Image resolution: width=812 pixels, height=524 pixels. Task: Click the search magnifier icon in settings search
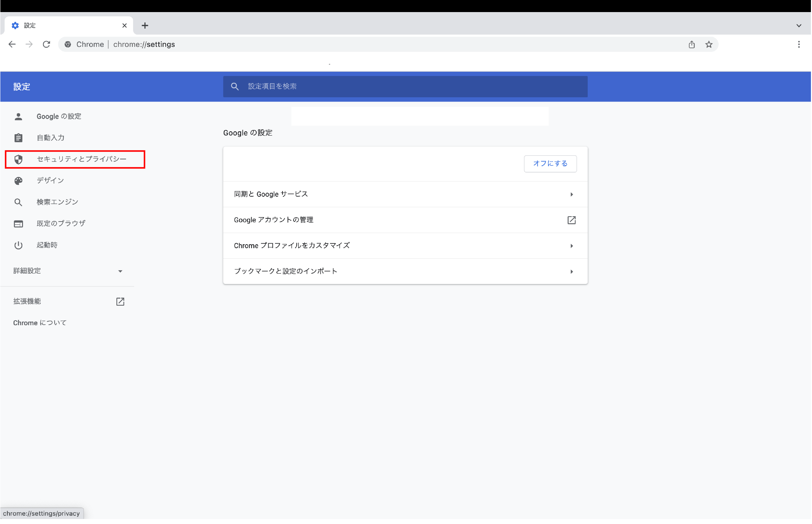[x=235, y=86]
